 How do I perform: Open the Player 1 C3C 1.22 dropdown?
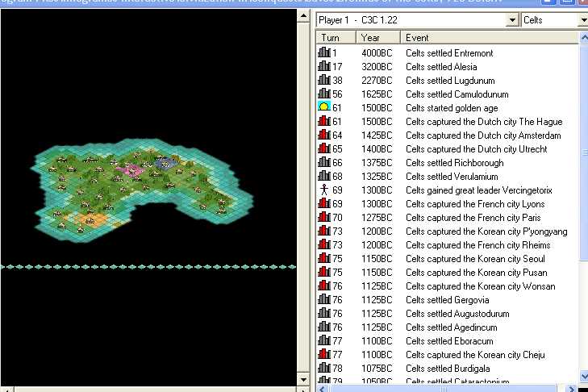coord(512,20)
